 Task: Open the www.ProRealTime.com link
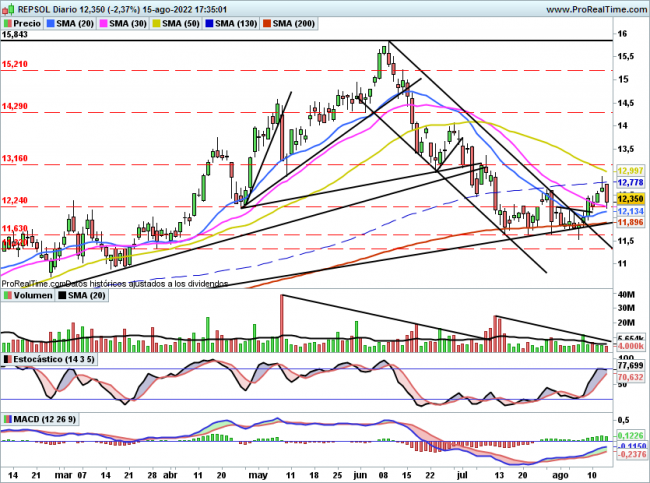coord(576,7)
